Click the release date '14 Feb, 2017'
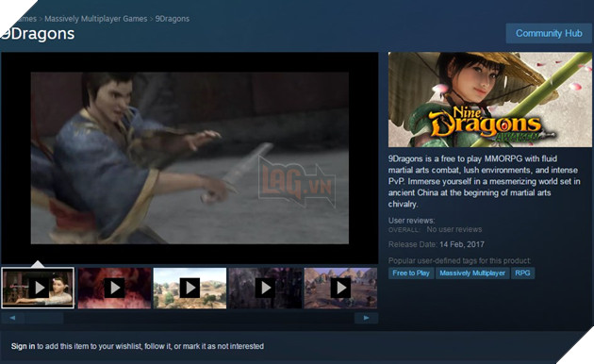The width and height of the screenshot is (594, 364). (x=462, y=244)
